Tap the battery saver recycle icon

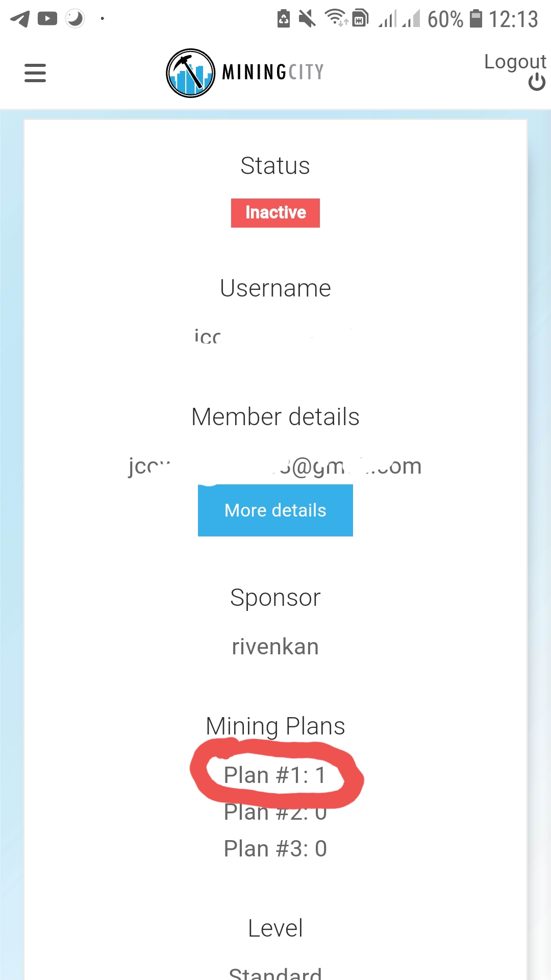coord(284,19)
